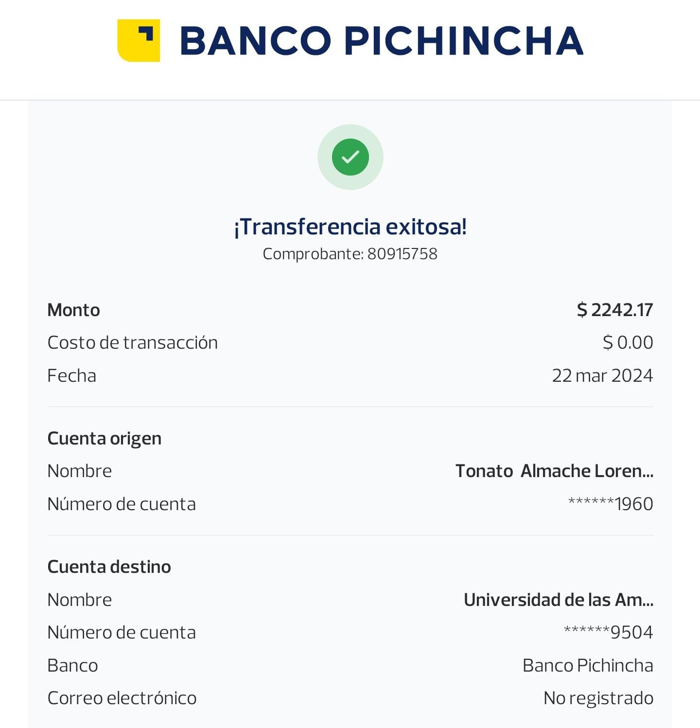Click the yellow Banco Pichincha logo icon
The width and height of the screenshot is (700, 728).
(139, 40)
